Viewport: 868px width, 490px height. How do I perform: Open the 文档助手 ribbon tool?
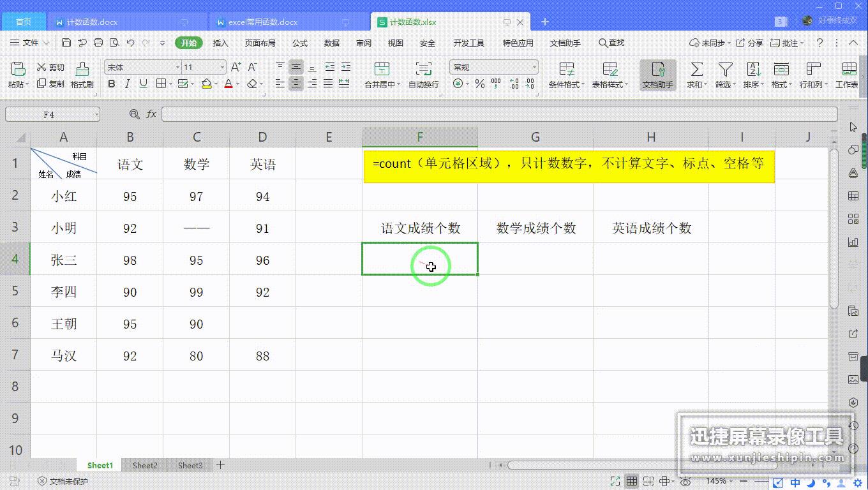(658, 75)
